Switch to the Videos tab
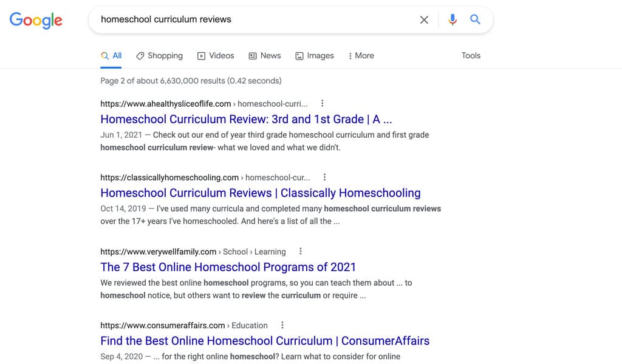 pos(216,56)
